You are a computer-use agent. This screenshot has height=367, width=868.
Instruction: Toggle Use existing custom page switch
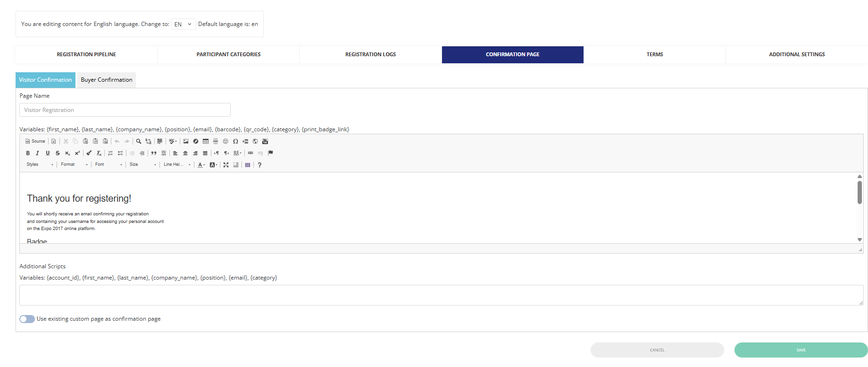[x=27, y=319]
